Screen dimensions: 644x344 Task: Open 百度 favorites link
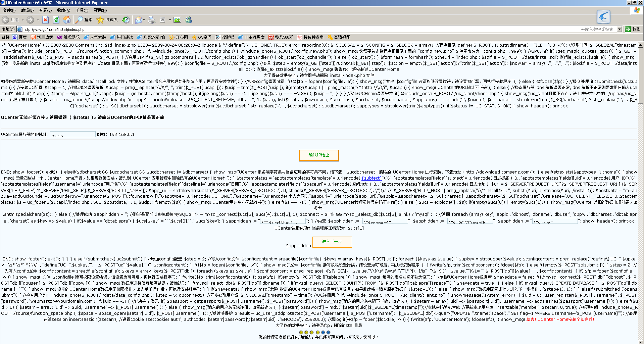(x=19, y=37)
